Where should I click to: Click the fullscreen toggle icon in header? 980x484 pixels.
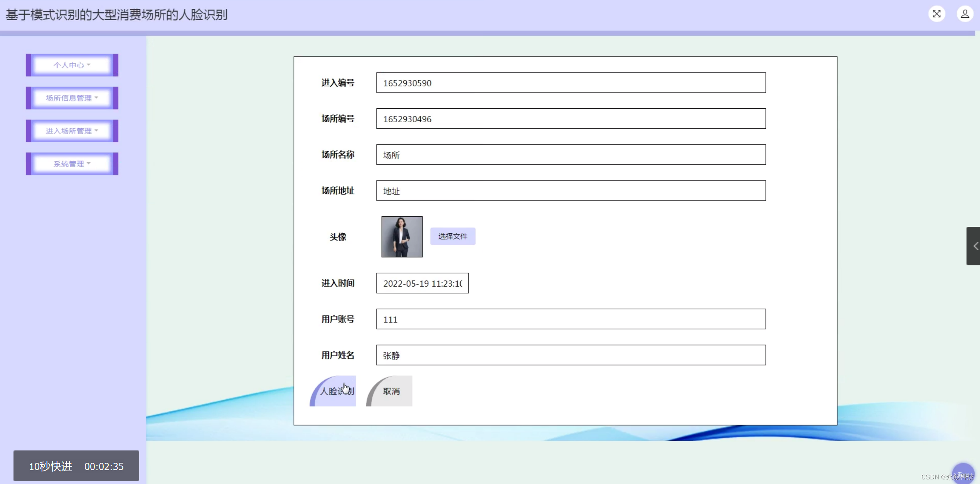(936, 14)
